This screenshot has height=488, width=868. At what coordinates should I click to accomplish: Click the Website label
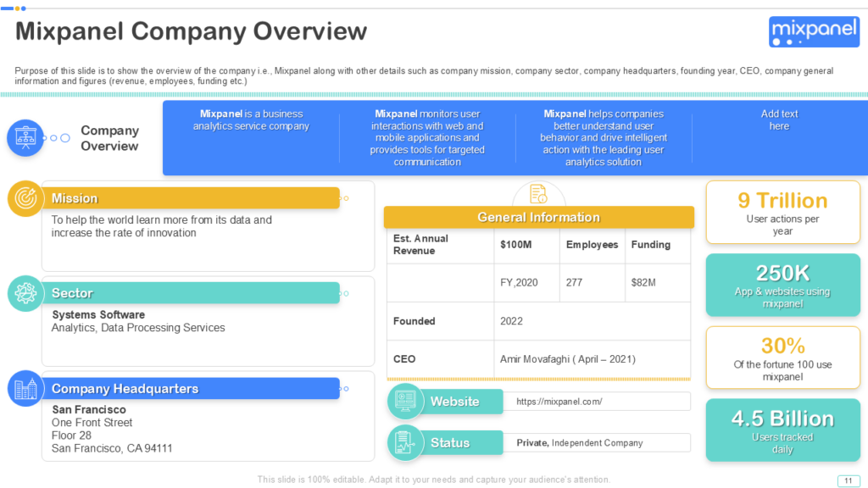coord(455,402)
